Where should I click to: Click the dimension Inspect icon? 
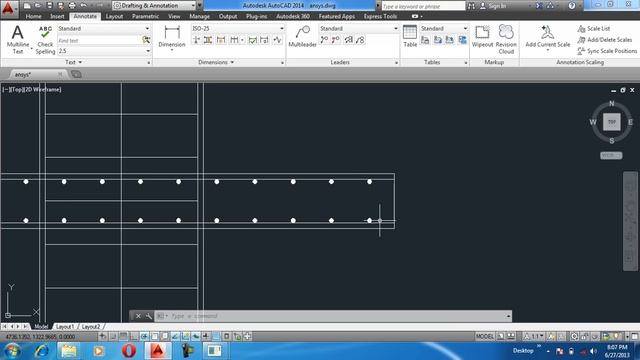pyautogui.click(x=253, y=40)
